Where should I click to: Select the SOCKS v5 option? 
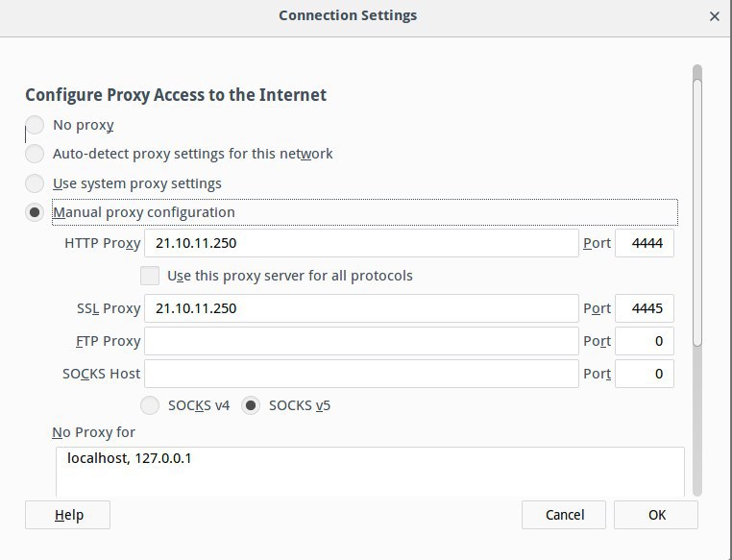click(251, 405)
